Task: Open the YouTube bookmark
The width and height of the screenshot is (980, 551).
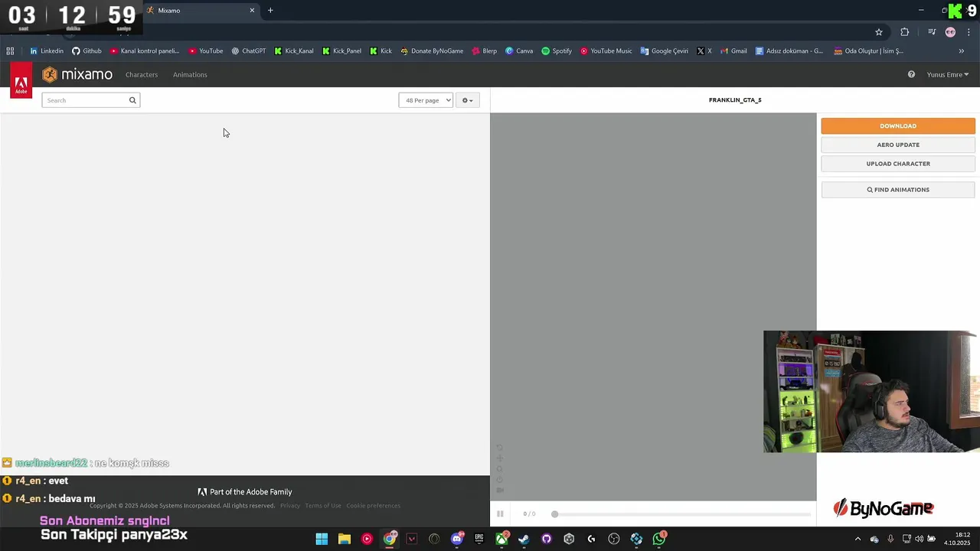Action: coord(206,51)
